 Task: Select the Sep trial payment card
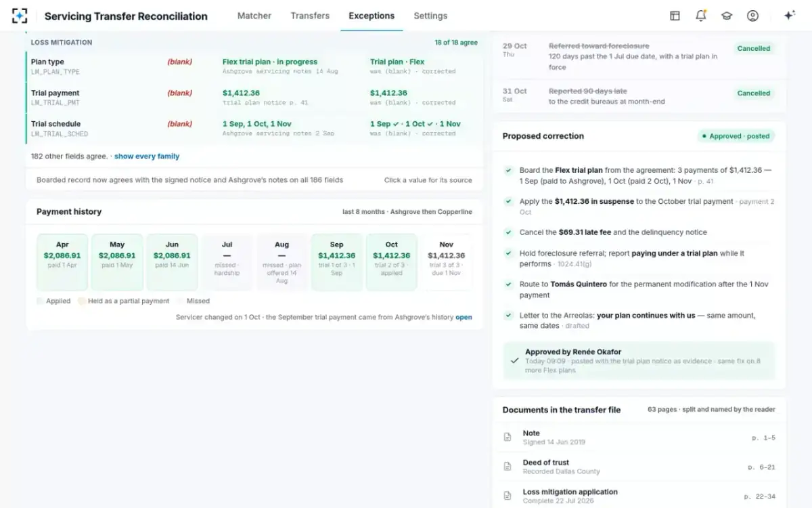click(x=336, y=262)
